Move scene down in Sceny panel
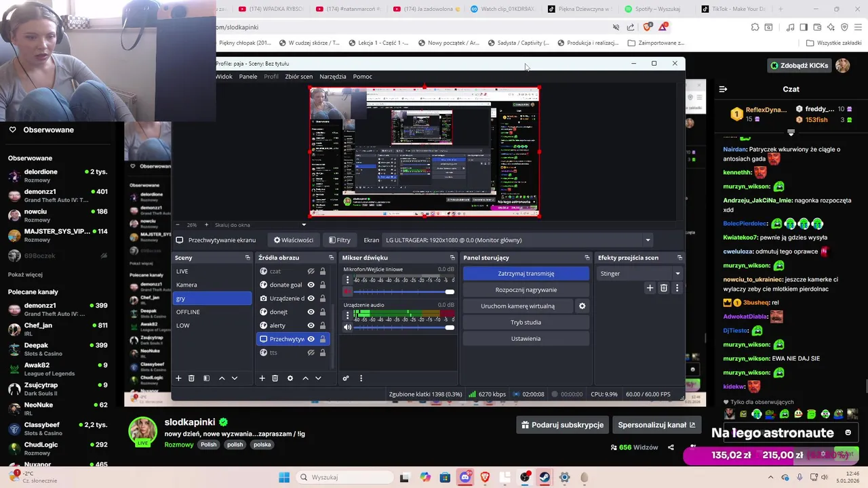Viewport: 868px width, 488px height. pos(235,378)
